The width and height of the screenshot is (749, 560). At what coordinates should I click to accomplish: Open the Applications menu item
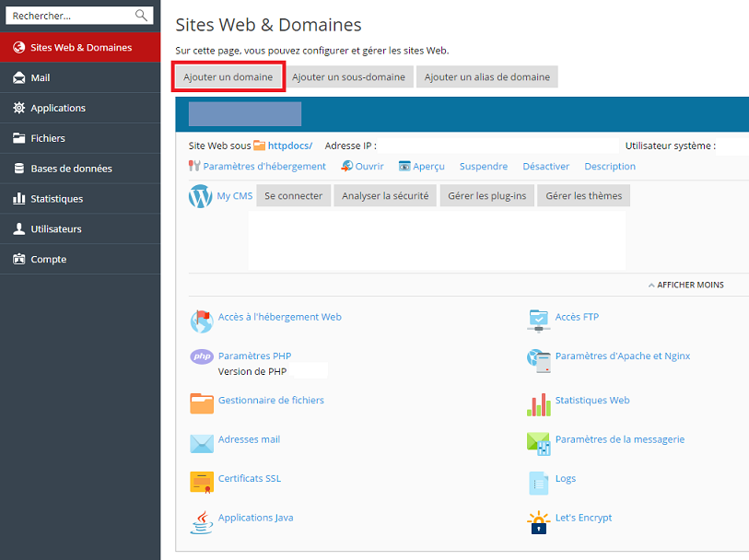pos(80,108)
